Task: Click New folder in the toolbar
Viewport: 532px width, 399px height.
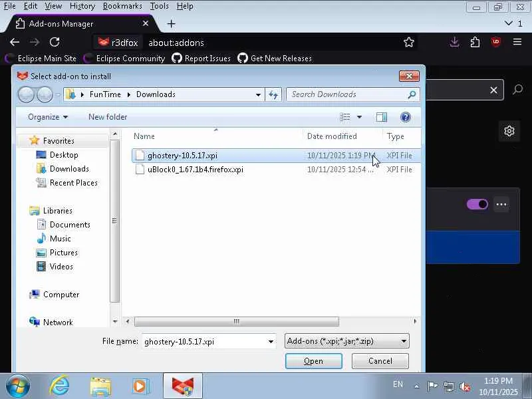Action: coord(108,117)
